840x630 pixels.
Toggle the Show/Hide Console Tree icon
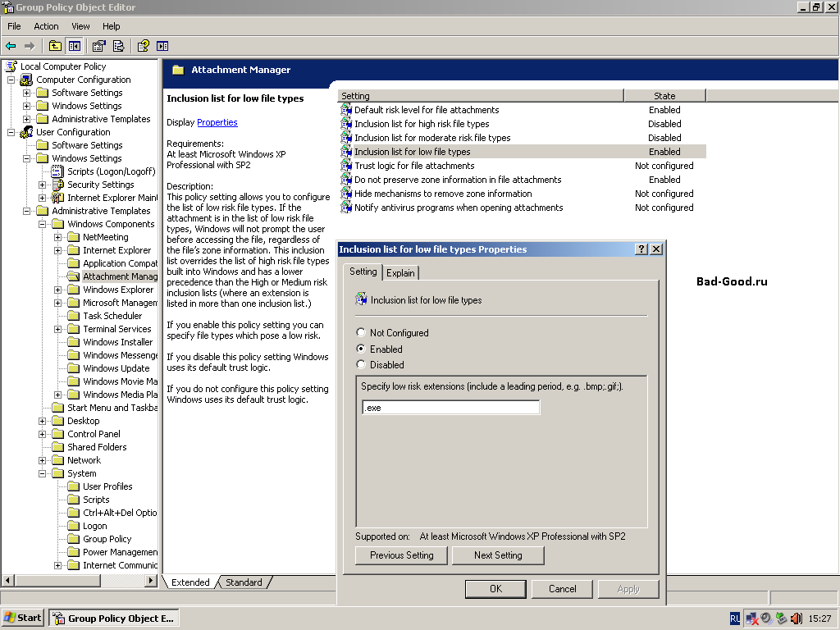75,46
